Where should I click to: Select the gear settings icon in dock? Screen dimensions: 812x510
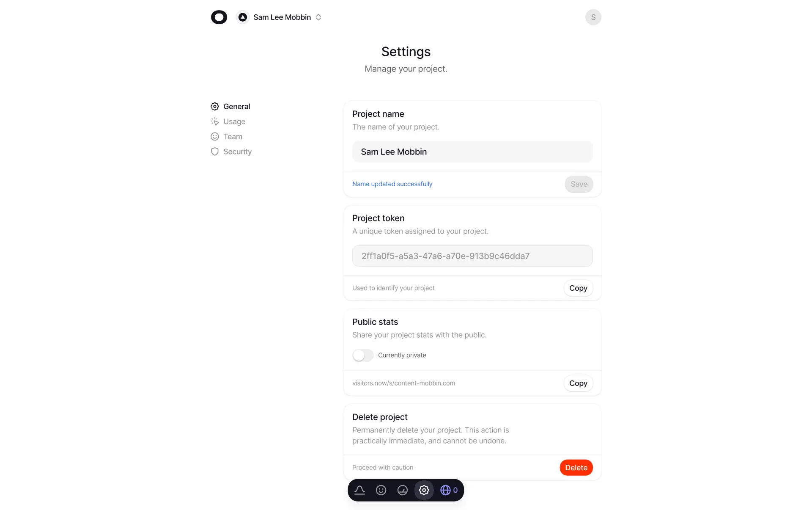[x=424, y=490]
